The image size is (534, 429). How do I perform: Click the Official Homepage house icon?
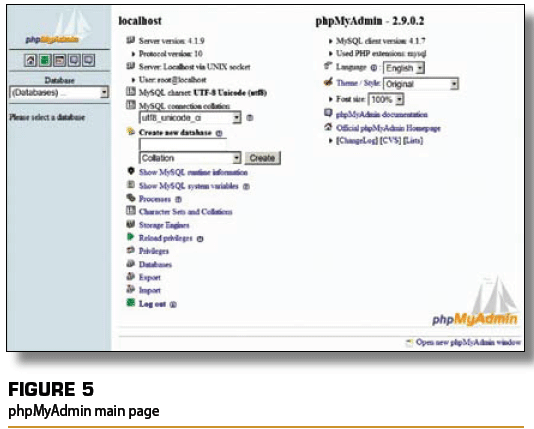tap(328, 127)
